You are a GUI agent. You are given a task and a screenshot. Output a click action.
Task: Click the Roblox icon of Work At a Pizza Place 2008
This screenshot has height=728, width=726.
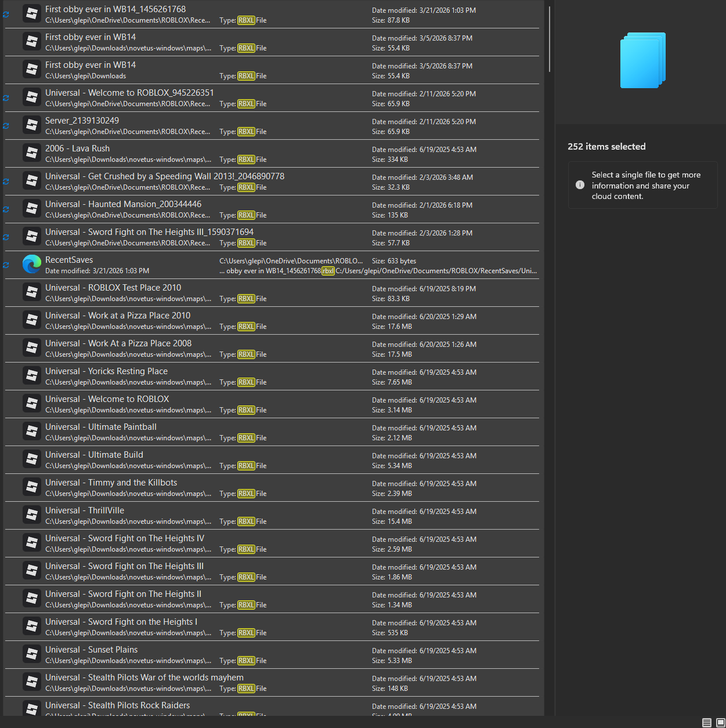pos(32,348)
